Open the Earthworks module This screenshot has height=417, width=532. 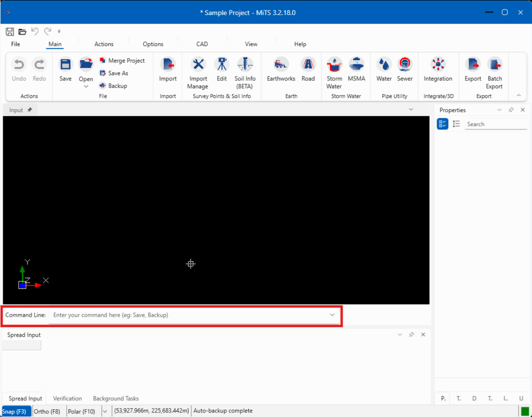pyautogui.click(x=281, y=69)
